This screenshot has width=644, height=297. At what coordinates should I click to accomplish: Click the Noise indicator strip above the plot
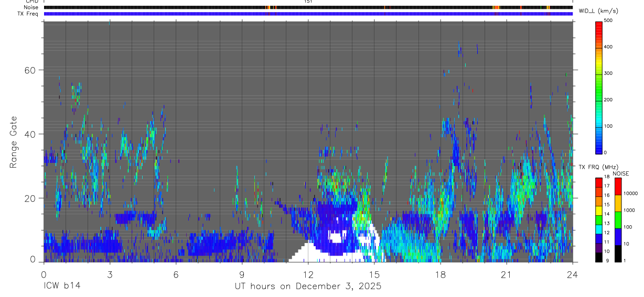(x=308, y=7)
